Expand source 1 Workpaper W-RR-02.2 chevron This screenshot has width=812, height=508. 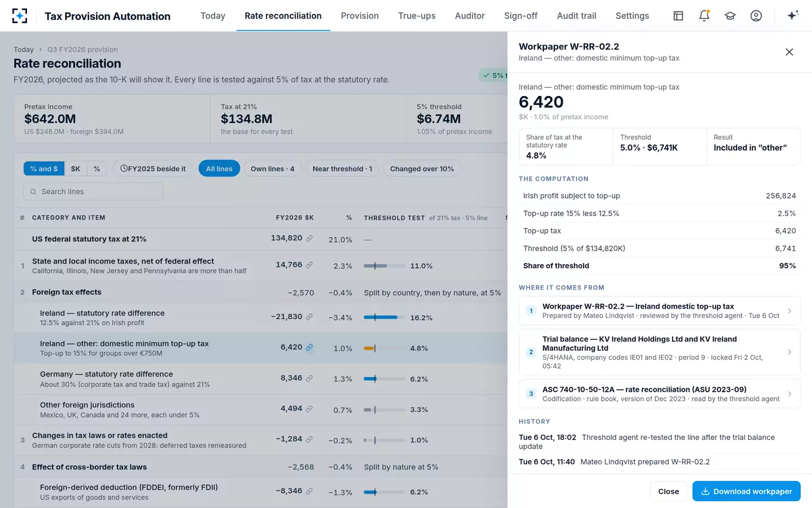[x=789, y=311]
